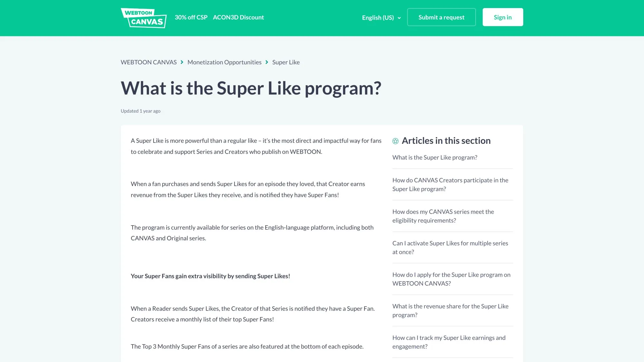Open the ACON3D Discount link

click(238, 17)
